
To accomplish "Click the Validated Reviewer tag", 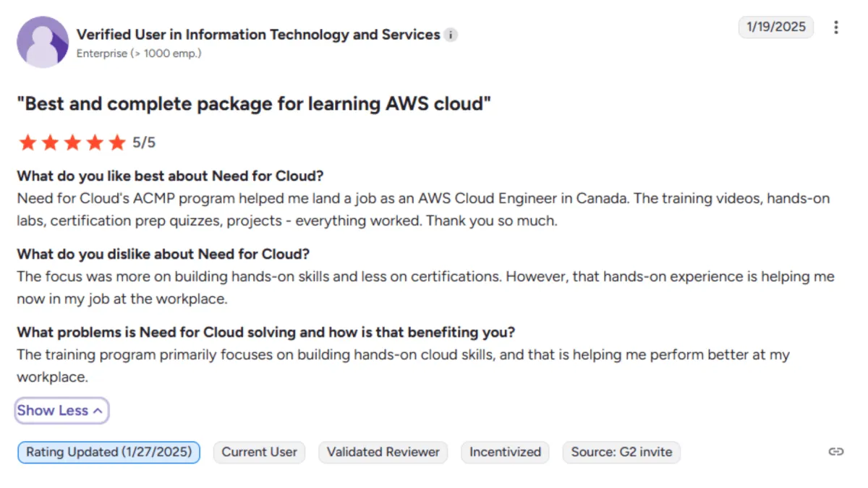I will pos(383,453).
